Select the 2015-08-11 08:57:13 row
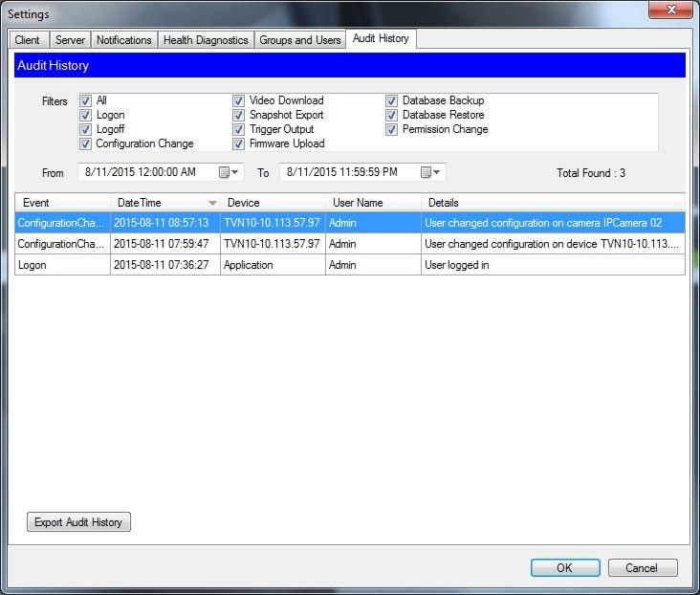The height and width of the screenshot is (595, 700). (350, 223)
